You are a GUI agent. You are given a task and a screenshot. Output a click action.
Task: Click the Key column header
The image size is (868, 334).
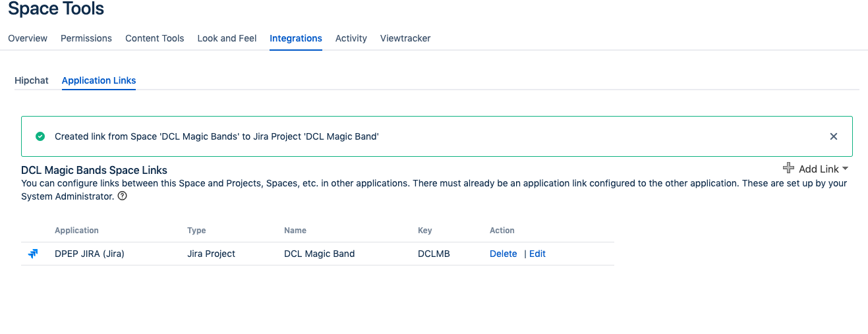point(425,231)
